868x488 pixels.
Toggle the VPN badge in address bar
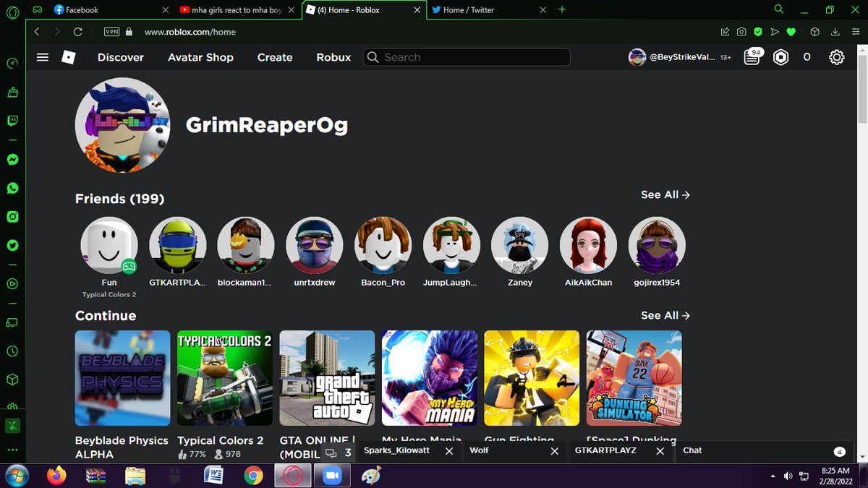tap(111, 32)
